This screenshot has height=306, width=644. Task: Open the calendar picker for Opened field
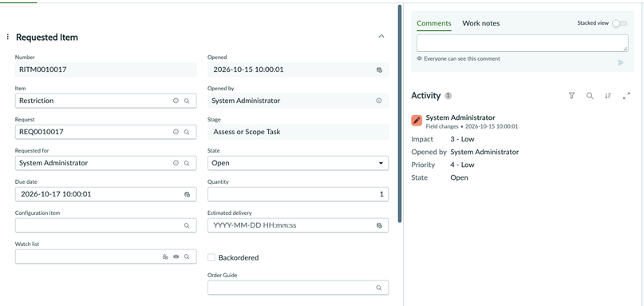click(x=379, y=70)
